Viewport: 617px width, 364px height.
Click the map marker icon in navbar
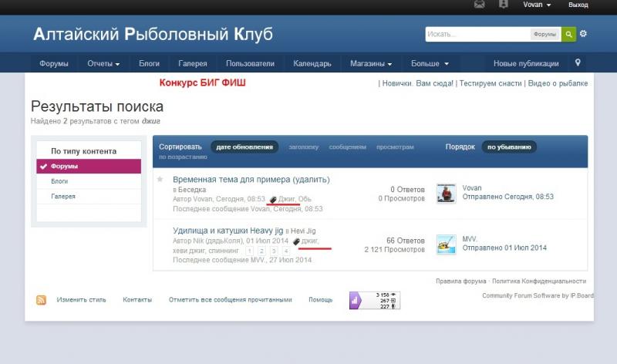pyautogui.click(x=578, y=62)
